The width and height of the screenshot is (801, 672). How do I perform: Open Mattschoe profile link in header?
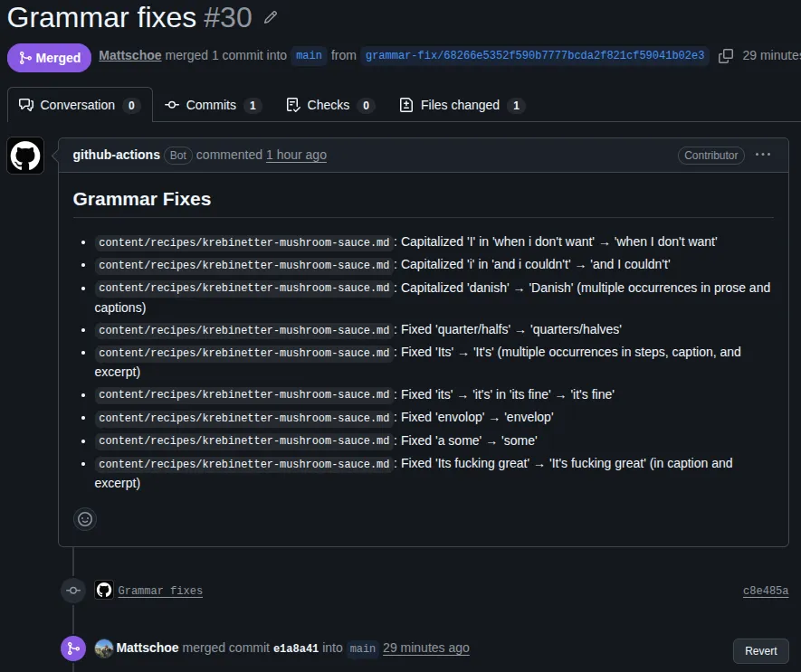coord(129,55)
